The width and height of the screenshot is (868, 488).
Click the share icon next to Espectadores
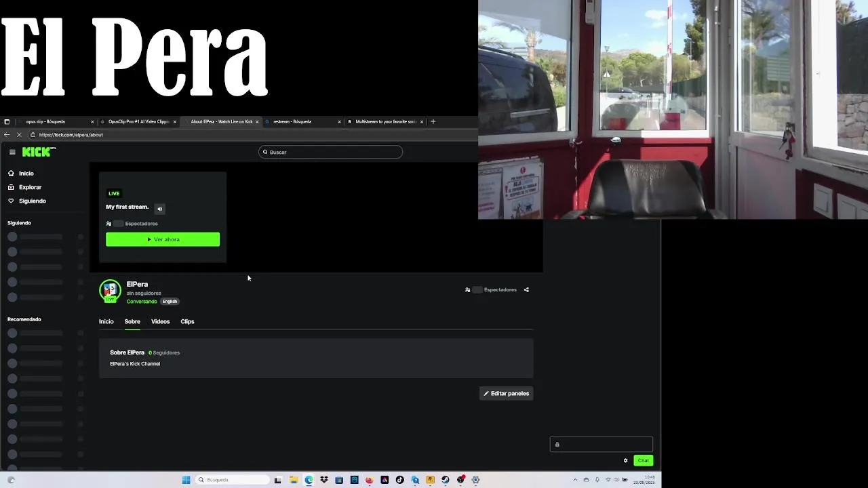(526, 289)
